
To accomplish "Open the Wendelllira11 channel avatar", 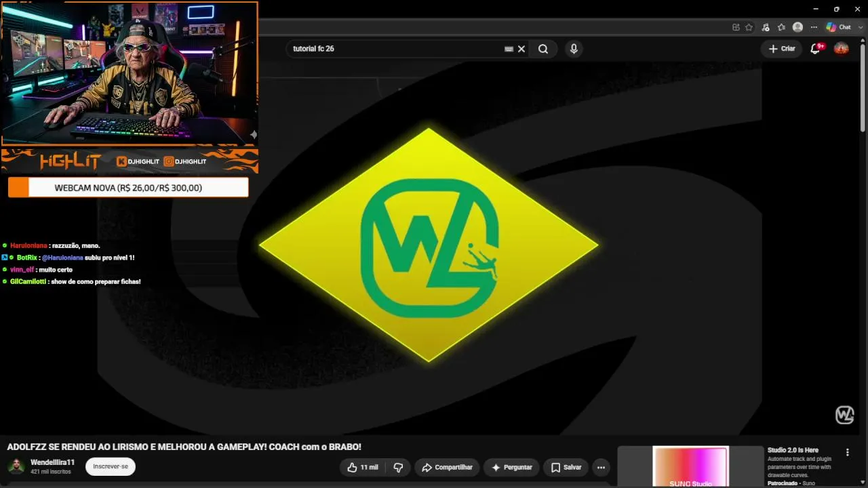I will (16, 466).
